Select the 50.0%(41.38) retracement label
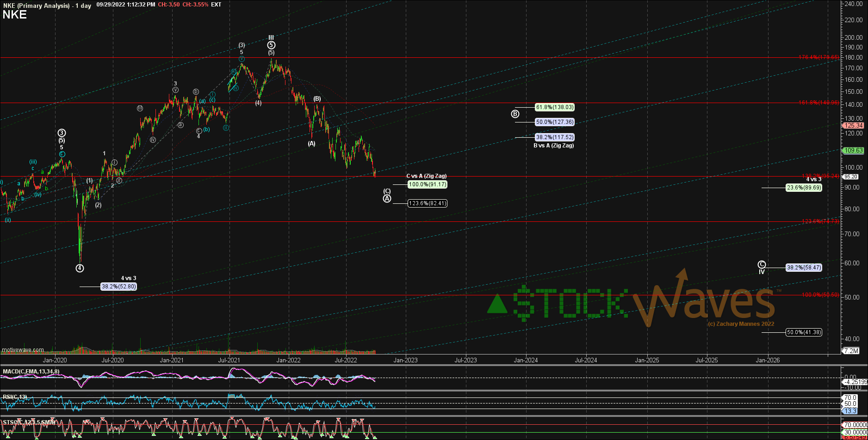868x440 pixels. (x=804, y=332)
